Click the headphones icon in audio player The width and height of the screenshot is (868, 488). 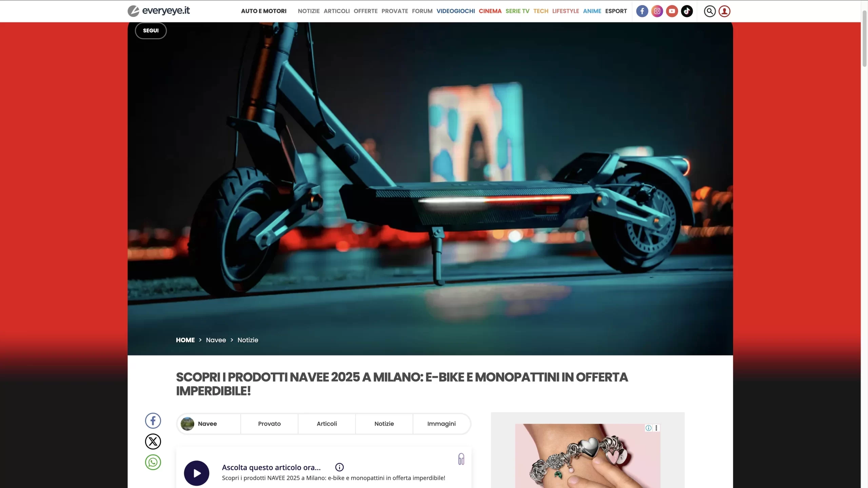click(461, 459)
